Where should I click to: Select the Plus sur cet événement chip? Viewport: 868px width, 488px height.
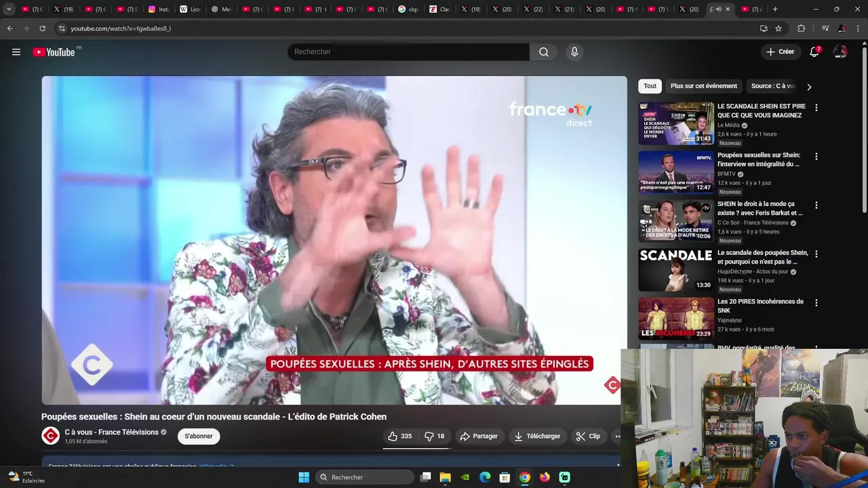point(703,86)
